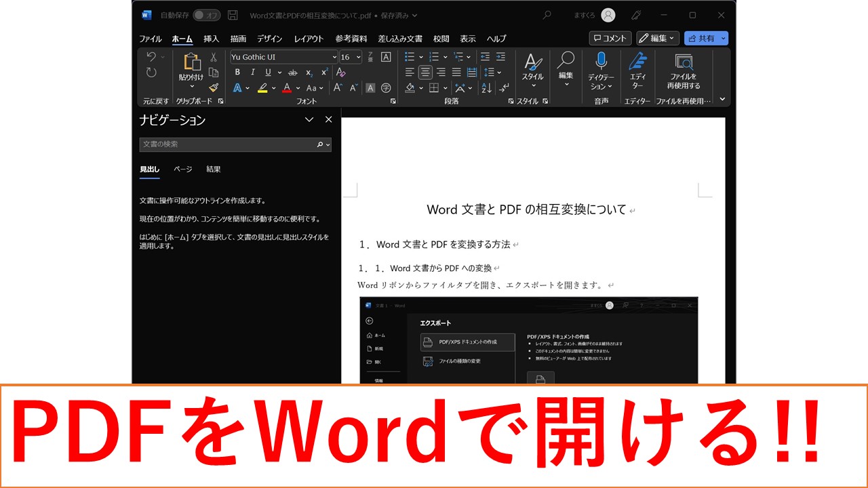Screen dimensions: 868x488
Task: Expand the Paste options arrow
Action: pyautogui.click(x=191, y=86)
